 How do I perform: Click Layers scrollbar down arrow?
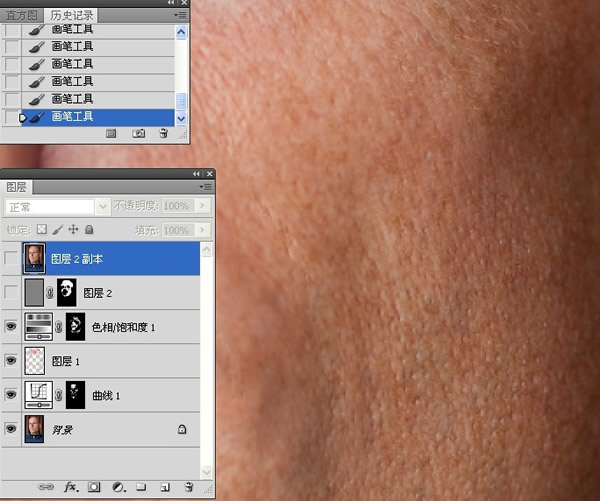coord(206,472)
